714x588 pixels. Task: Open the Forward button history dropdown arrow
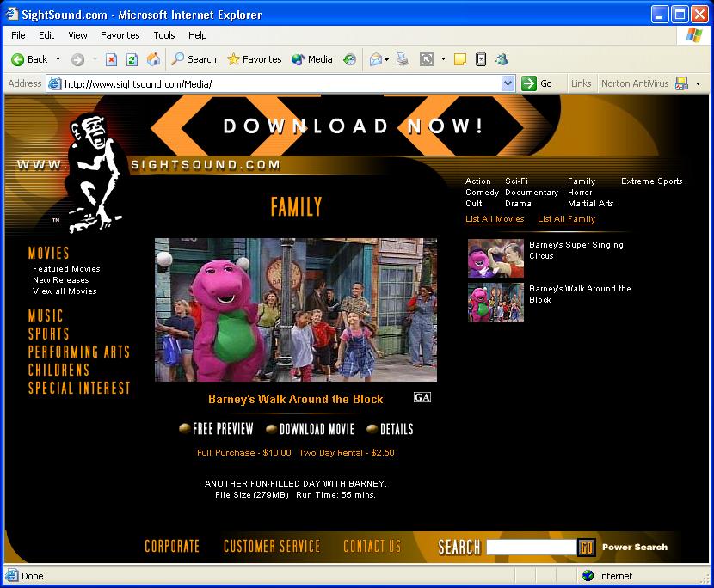(x=95, y=59)
